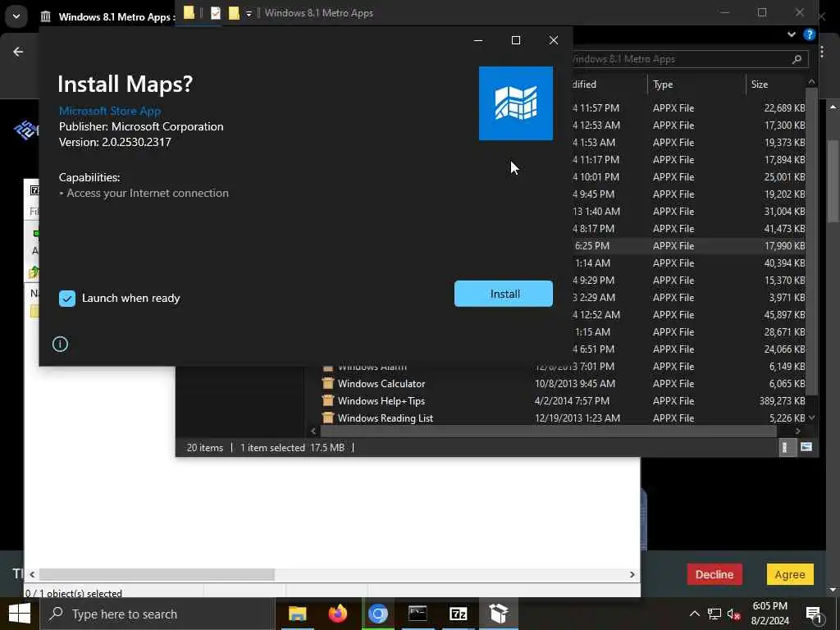Click the 45,897 KB size cell

[784, 314]
